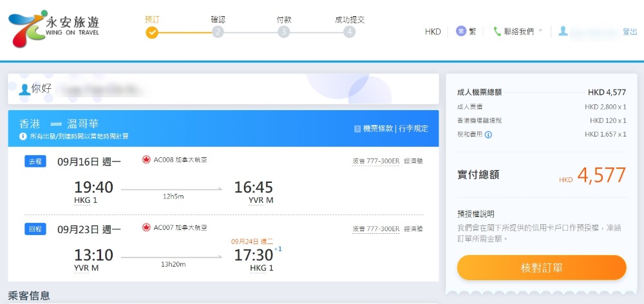Image resolution: width=644 pixels, height=304 pixels.
Task: Click the Air Canada logo for AC008
Action: point(146,160)
